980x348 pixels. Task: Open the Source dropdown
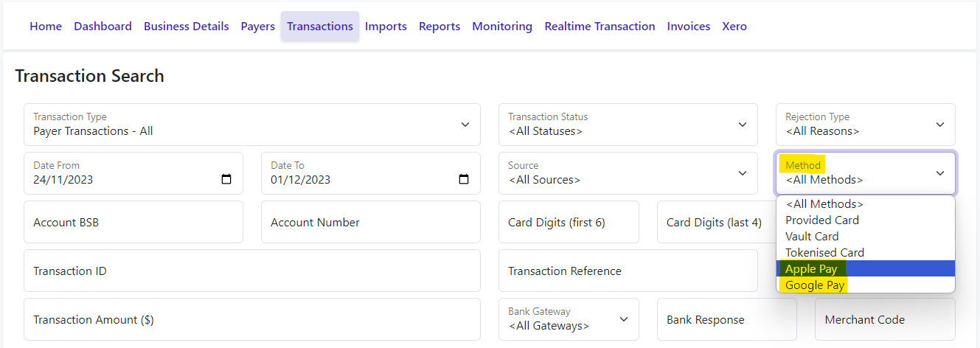(628, 173)
